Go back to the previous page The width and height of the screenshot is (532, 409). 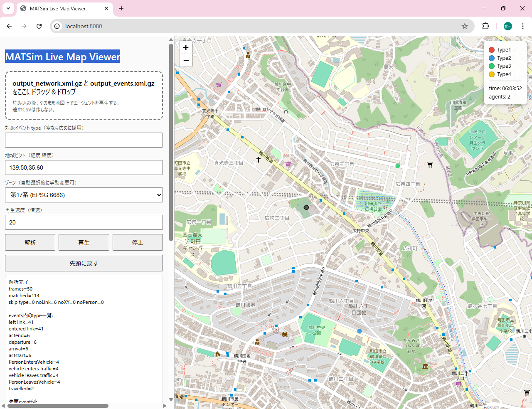[x=9, y=26]
